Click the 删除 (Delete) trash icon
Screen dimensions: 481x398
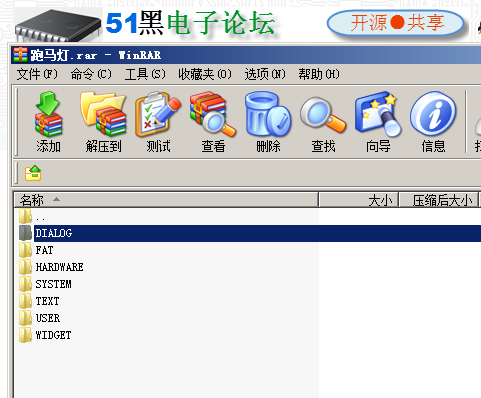[x=268, y=122]
